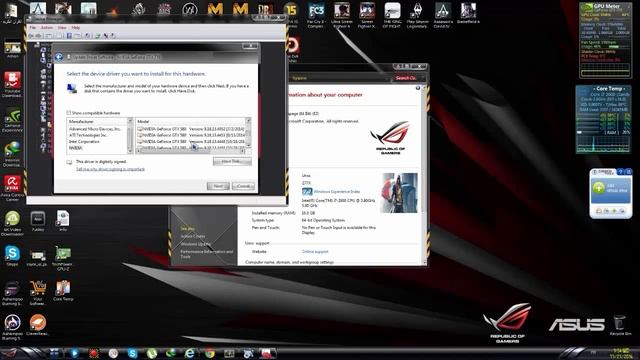The width and height of the screenshot is (640, 360).
Task: Click the ROG Start button on taskbar
Action: [x=10, y=353]
